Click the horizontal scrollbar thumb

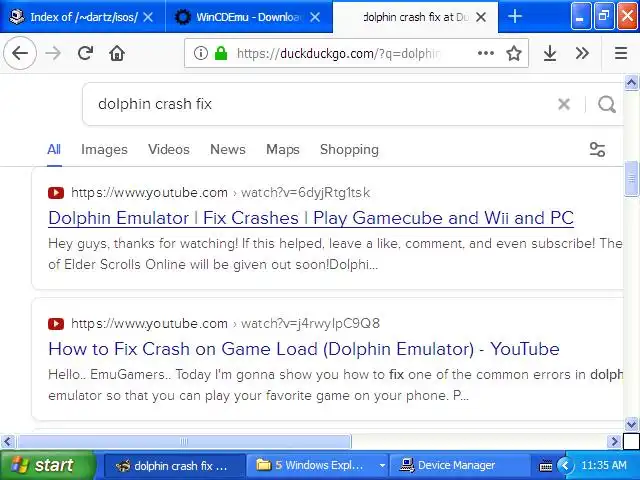[184, 441]
